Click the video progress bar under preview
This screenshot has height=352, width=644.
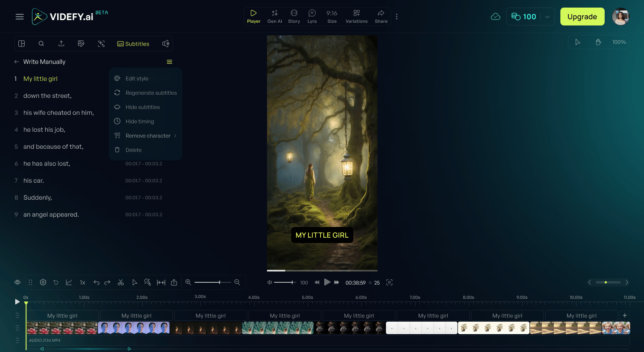[x=322, y=271]
